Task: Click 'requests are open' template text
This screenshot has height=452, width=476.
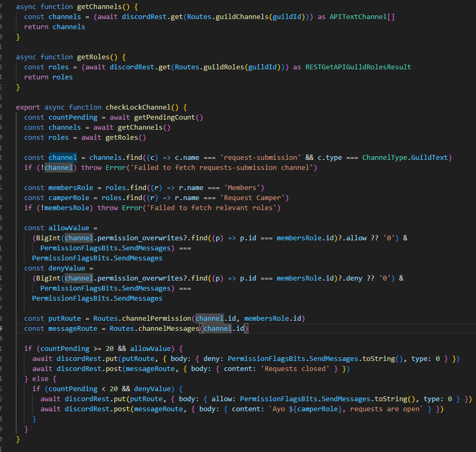Action: pyautogui.click(x=385, y=409)
